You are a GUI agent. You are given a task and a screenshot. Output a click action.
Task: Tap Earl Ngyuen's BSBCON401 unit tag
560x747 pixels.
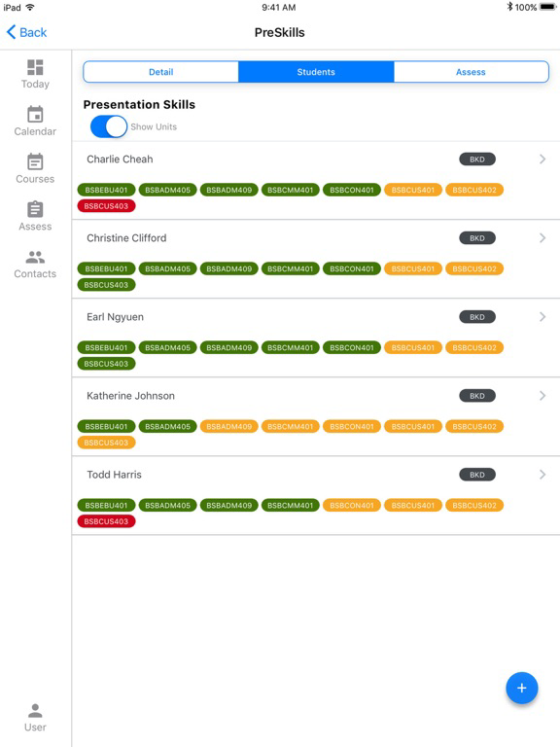tap(352, 348)
